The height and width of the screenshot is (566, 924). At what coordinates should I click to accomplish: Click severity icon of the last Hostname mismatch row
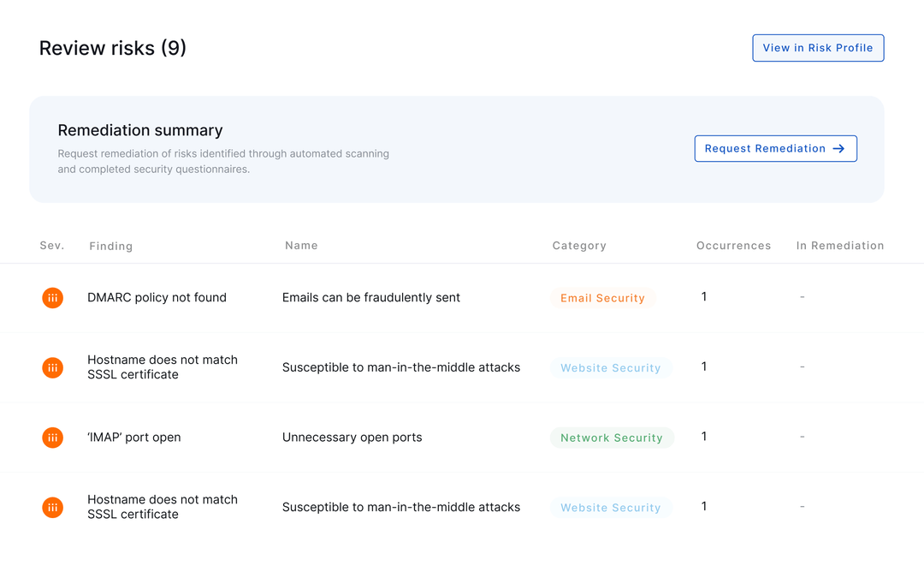coord(53,508)
